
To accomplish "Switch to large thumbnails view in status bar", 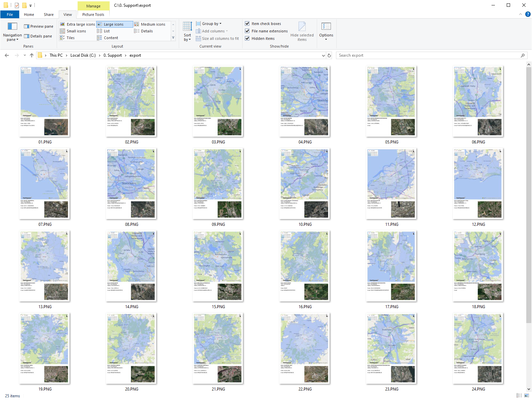I will click(x=527, y=395).
